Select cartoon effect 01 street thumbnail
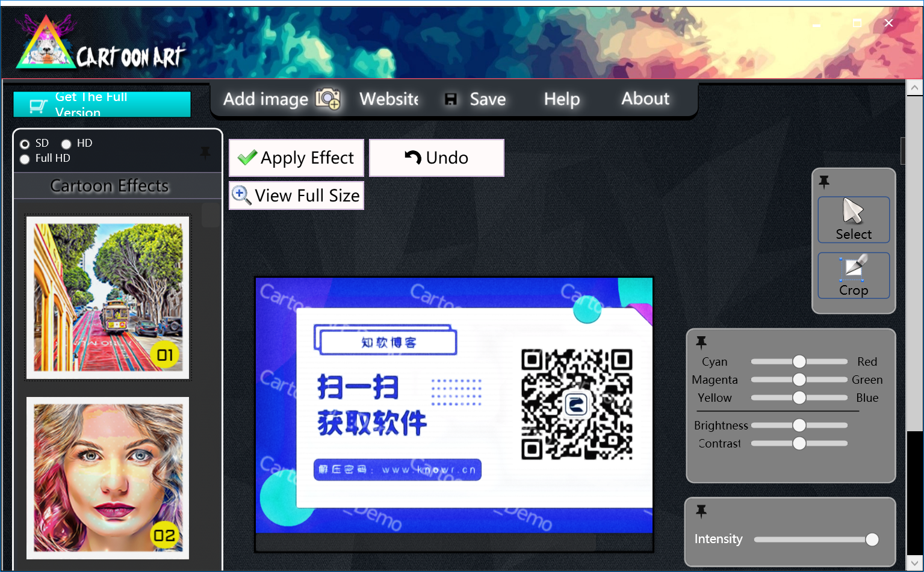Image resolution: width=924 pixels, height=572 pixels. (x=108, y=298)
